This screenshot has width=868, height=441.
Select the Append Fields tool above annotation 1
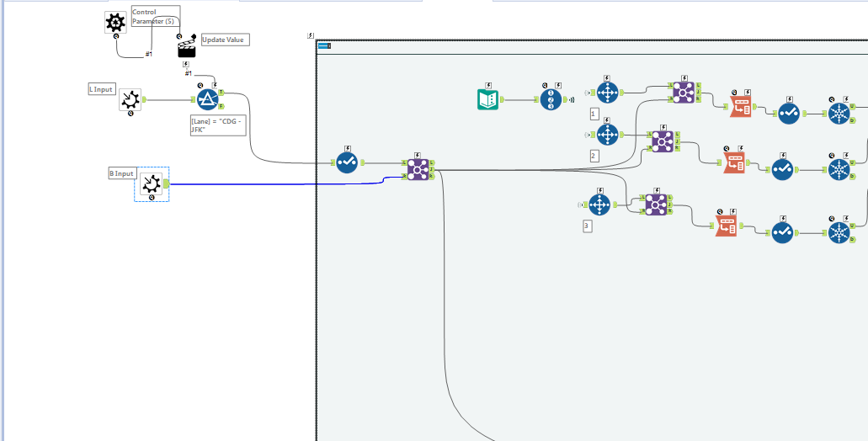click(x=607, y=93)
